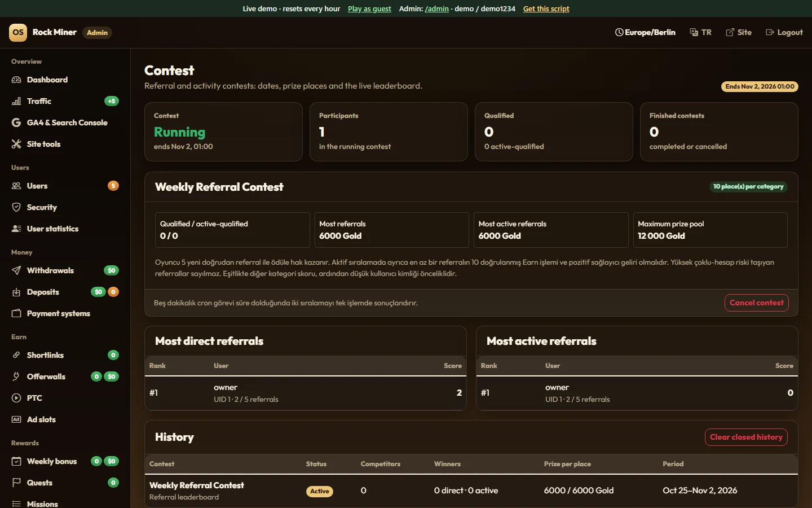Follow the Play as guest link
Image resolution: width=812 pixels, height=508 pixels.
pos(369,8)
